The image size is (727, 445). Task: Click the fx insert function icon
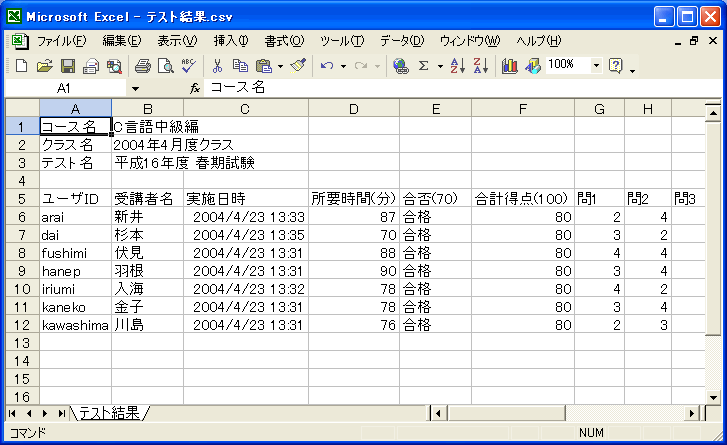(195, 88)
